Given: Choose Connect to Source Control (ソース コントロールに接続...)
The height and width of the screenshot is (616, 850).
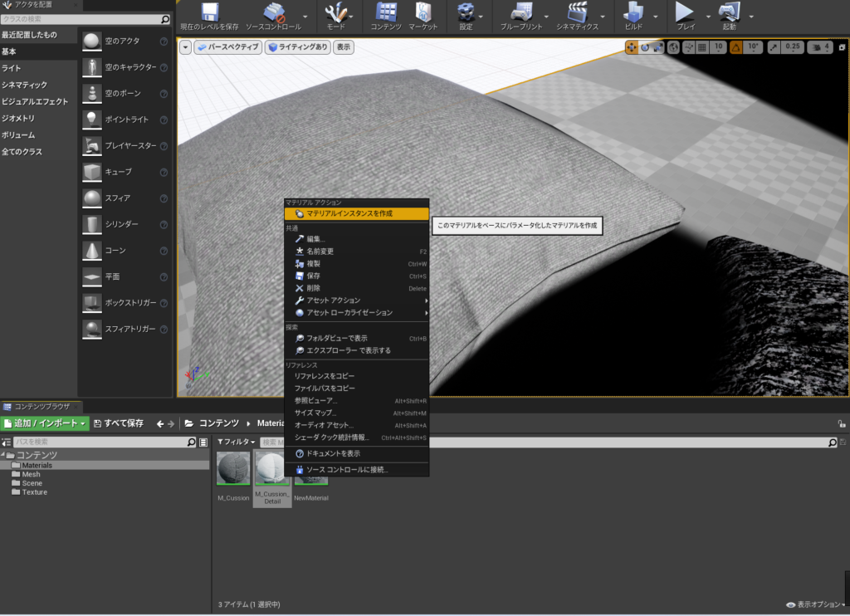Looking at the screenshot, I should point(357,470).
